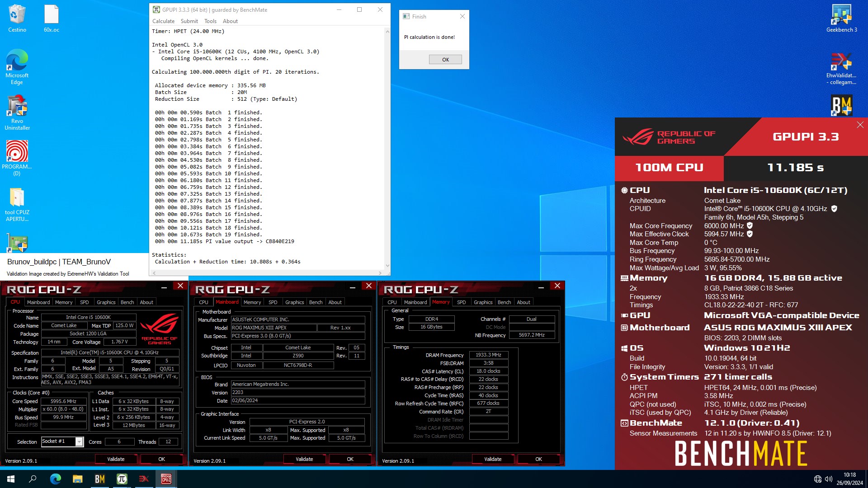Select CPU tab in middle CPU-Z window

tap(203, 302)
